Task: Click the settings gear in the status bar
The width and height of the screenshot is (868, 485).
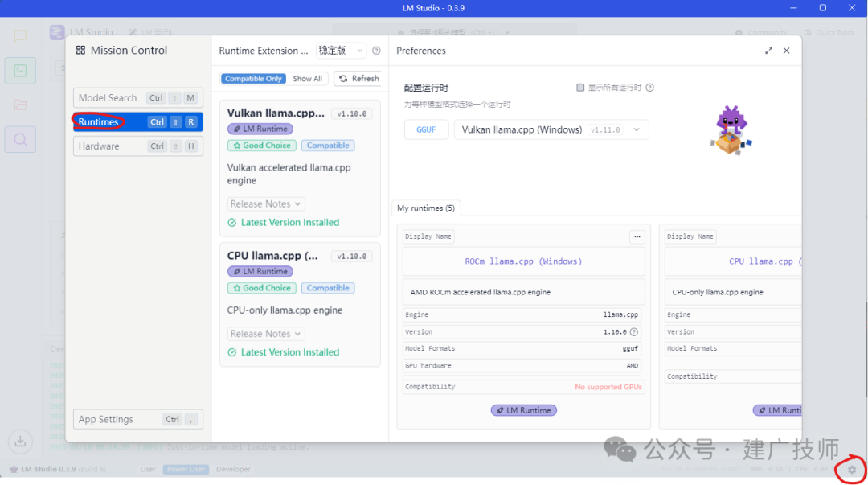Action: coord(852,470)
